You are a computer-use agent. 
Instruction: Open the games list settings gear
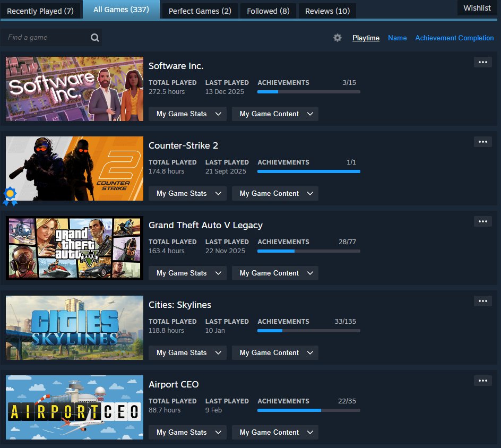click(338, 38)
